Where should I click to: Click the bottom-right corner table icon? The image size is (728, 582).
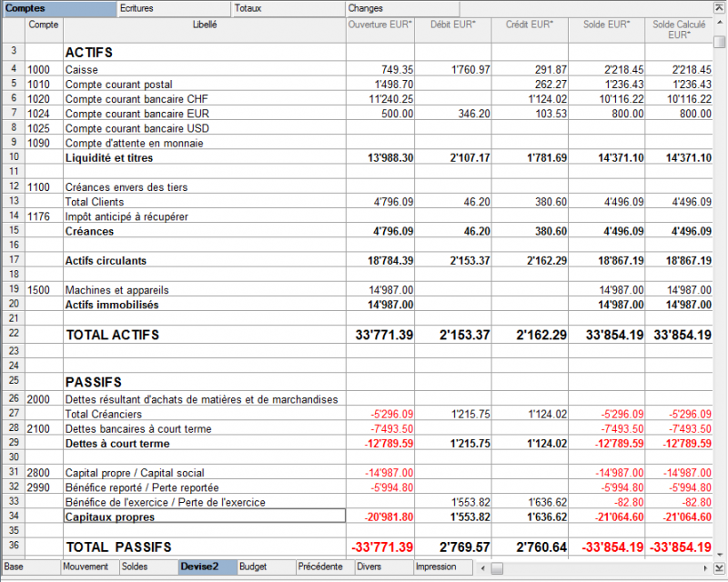[720, 568]
